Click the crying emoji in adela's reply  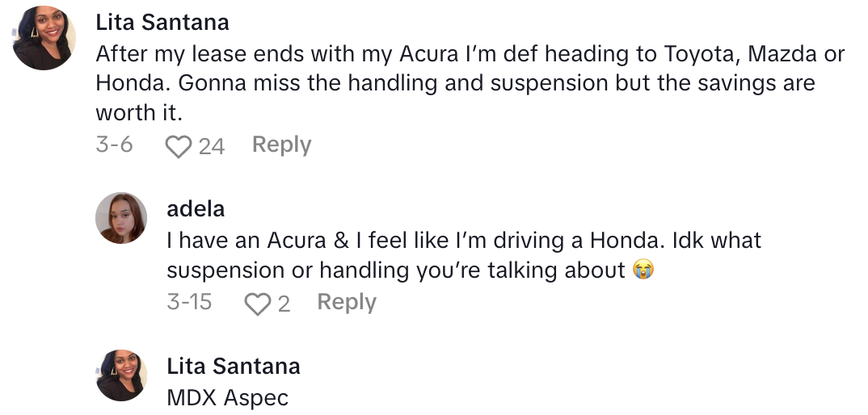tap(643, 270)
